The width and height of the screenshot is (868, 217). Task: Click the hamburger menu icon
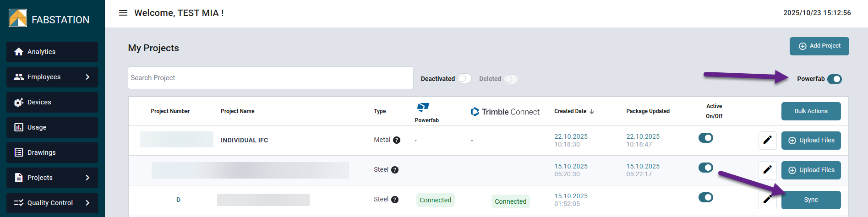[123, 13]
